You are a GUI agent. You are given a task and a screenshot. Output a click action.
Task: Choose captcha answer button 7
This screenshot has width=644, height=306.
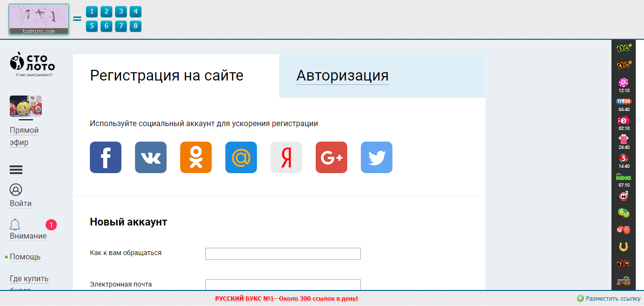click(x=121, y=26)
